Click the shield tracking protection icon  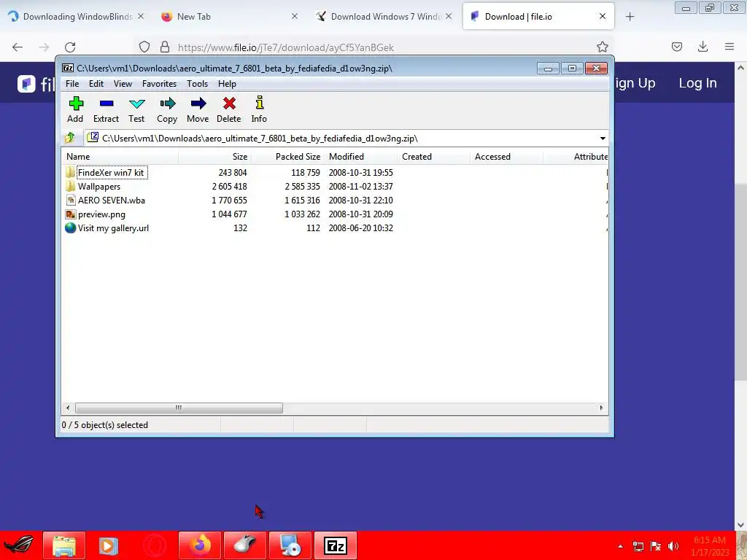point(144,47)
